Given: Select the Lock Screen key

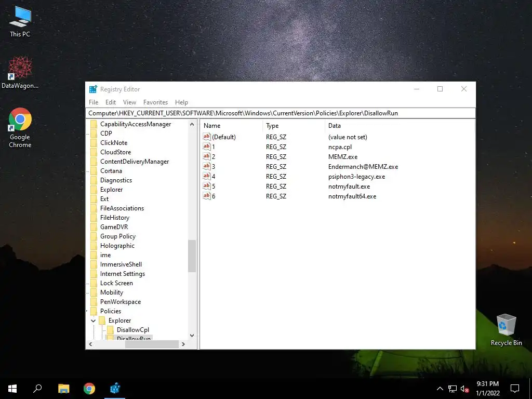Looking at the screenshot, I should [x=116, y=283].
